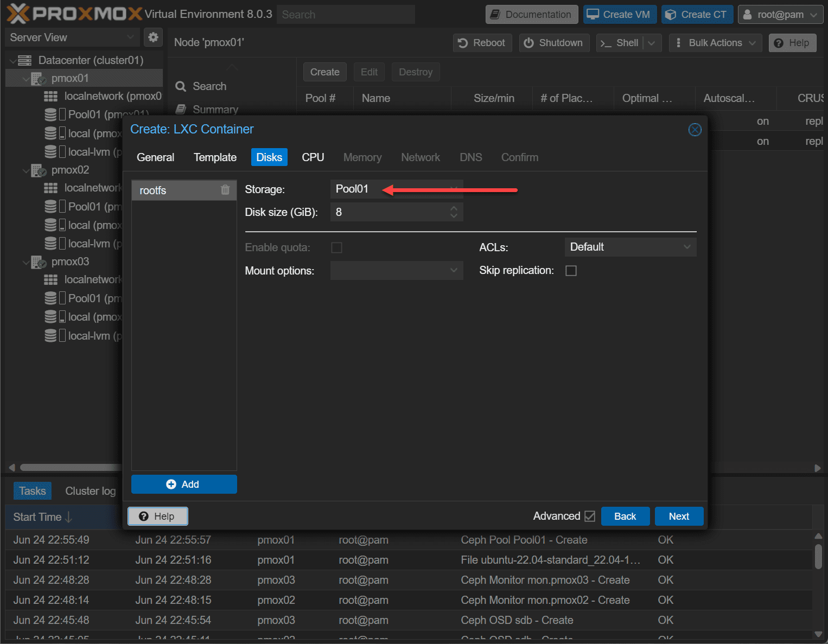
Task: Add a new disk with Add button
Action: [184, 484]
